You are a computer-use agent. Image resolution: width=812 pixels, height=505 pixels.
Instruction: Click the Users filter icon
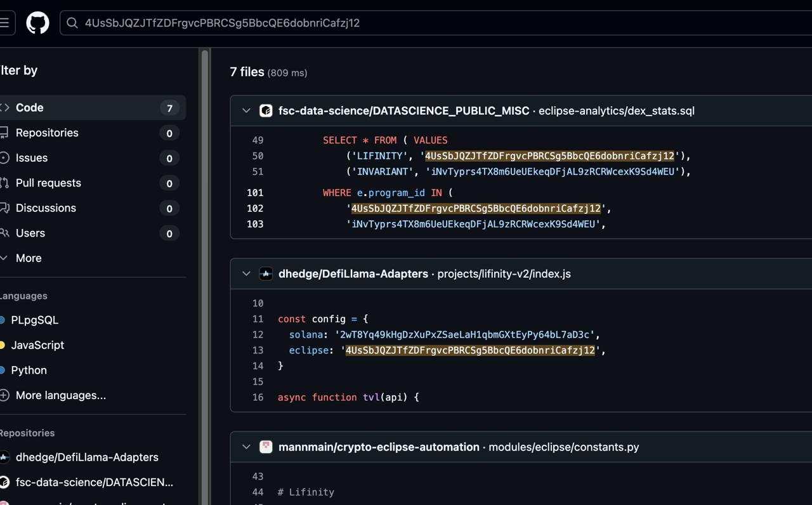pyautogui.click(x=4, y=233)
